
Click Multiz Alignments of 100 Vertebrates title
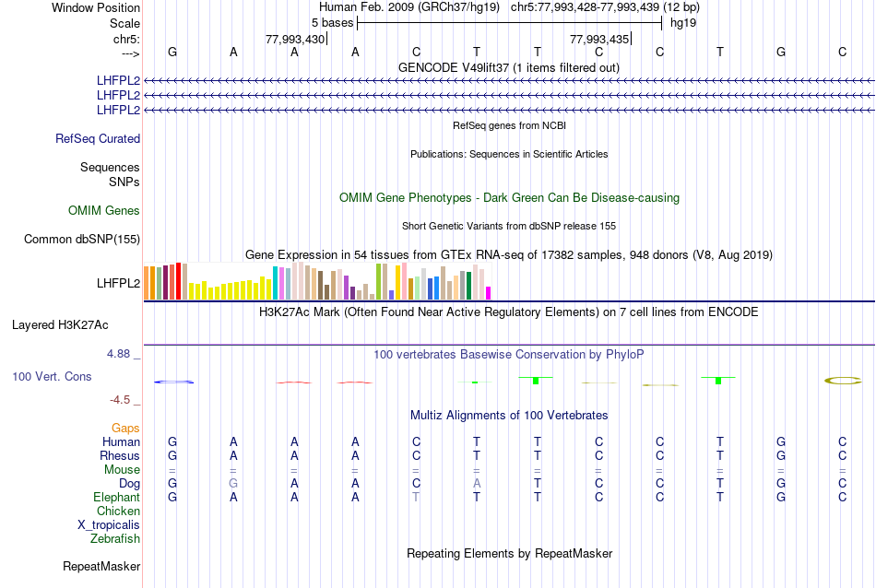coord(509,415)
